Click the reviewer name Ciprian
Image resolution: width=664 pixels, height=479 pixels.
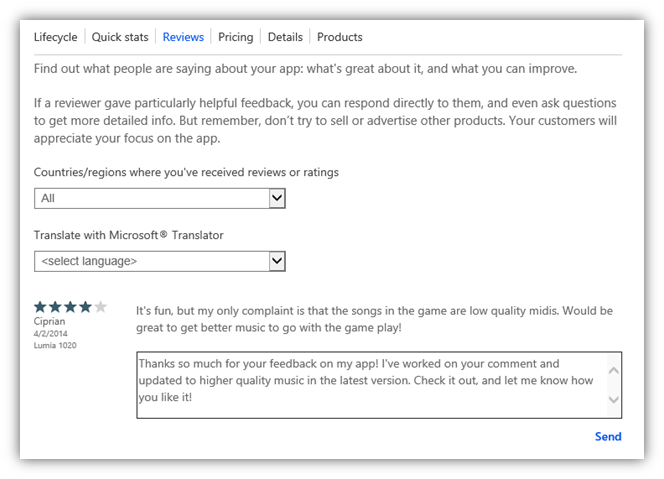49,322
